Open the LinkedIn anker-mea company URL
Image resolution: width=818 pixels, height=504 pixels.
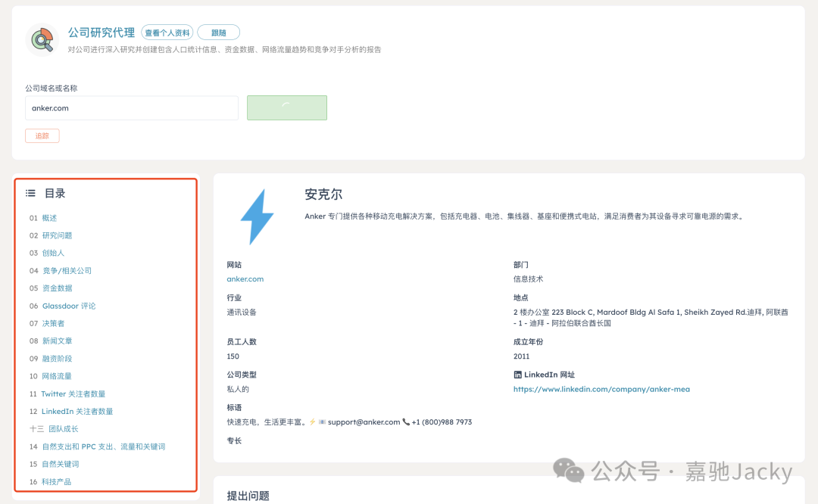point(601,389)
